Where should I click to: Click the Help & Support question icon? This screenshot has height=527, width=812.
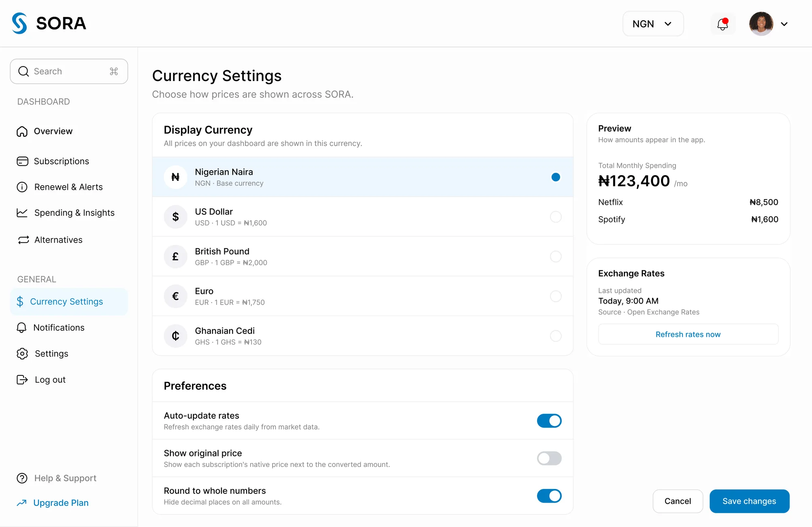(22, 478)
